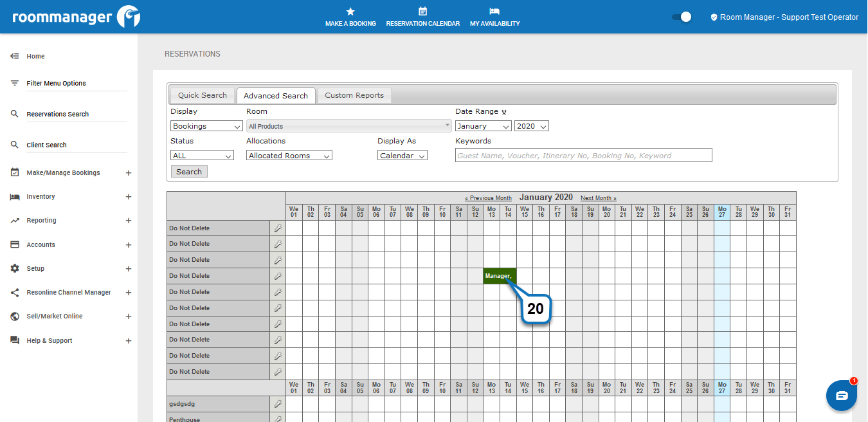Expand Make/Manage Bookings plus sign
The height and width of the screenshot is (422, 868).
[129, 173]
